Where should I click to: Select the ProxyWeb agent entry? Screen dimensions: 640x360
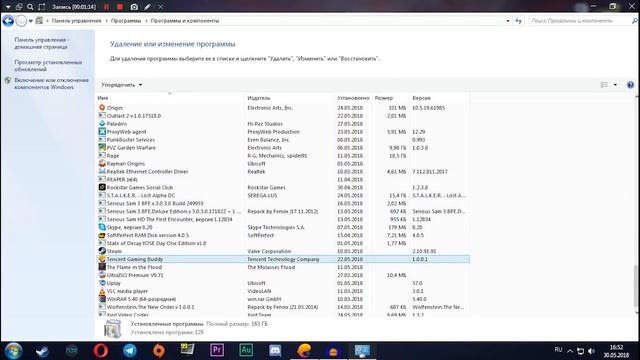click(283, 132)
